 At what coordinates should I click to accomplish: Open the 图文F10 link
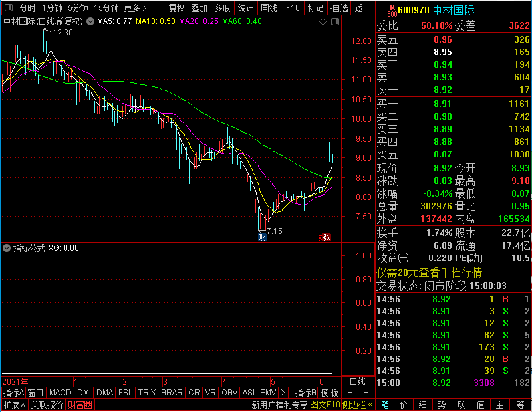(x=325, y=405)
